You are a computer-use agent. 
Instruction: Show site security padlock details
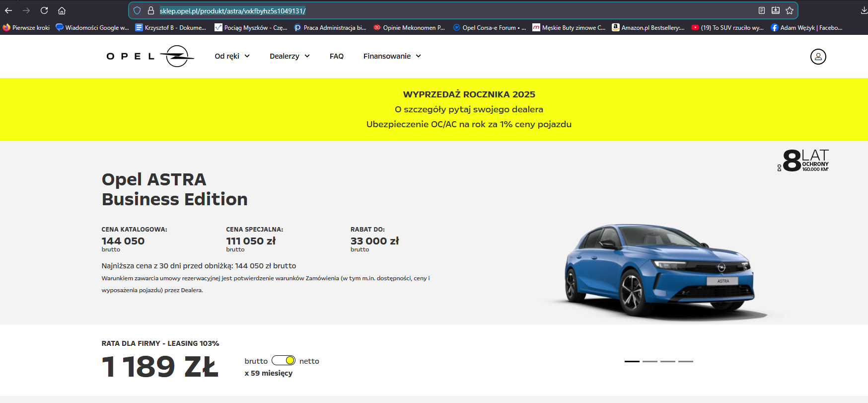point(151,10)
